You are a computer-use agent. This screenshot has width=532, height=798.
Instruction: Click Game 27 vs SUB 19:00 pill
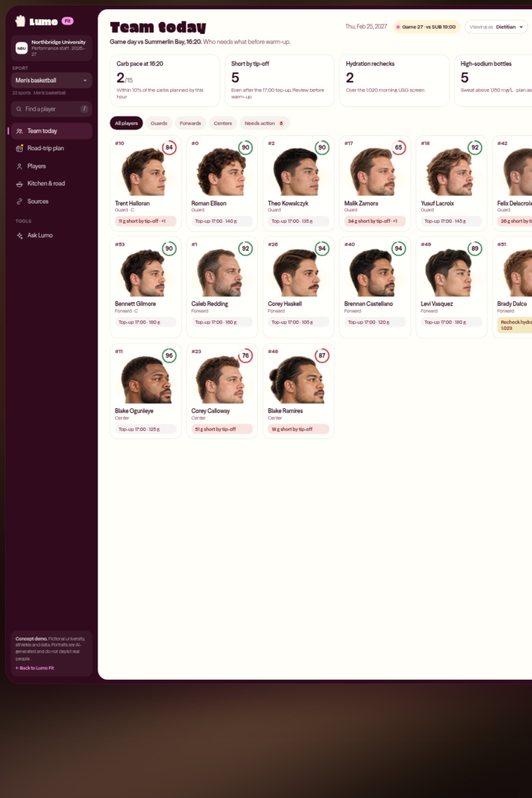426,27
